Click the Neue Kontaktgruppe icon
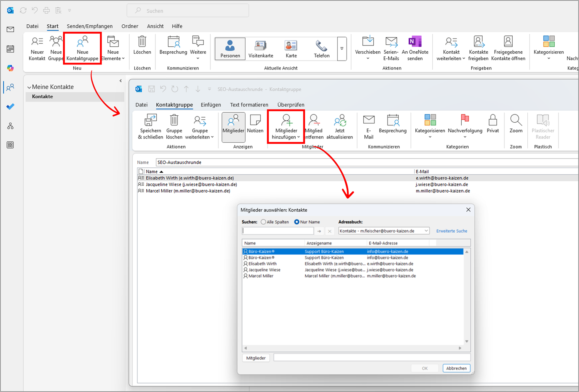Screen dimensions: 579x392 (x=82, y=42)
